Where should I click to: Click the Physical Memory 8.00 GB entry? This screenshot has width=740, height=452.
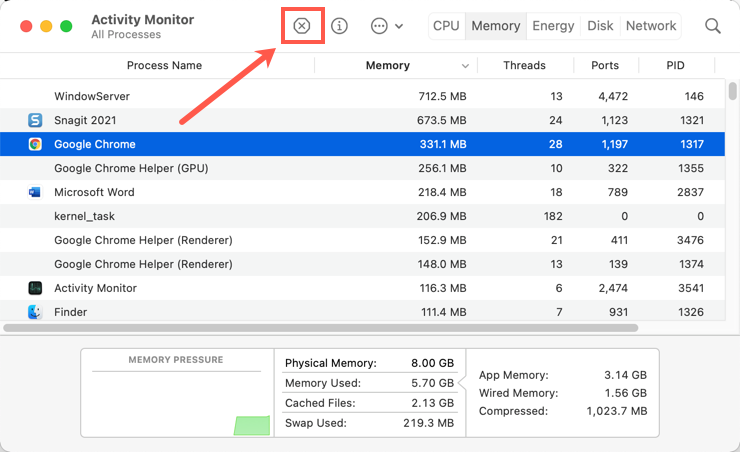pos(369,363)
